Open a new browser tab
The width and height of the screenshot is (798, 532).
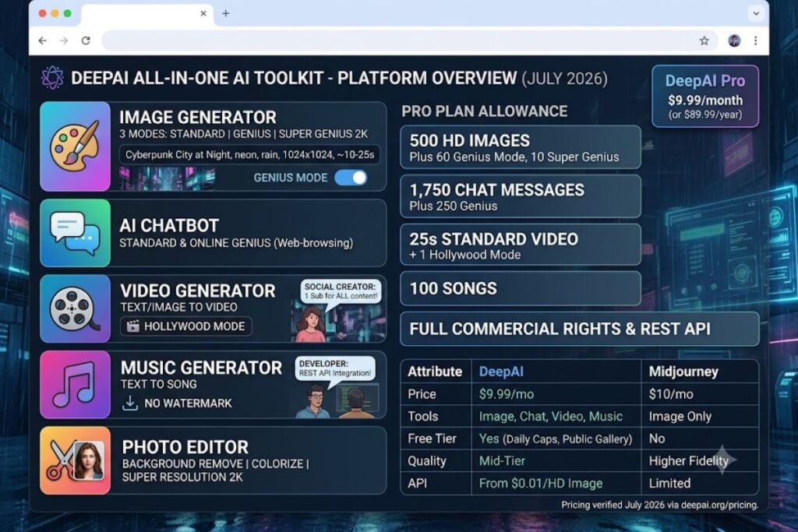tap(225, 14)
